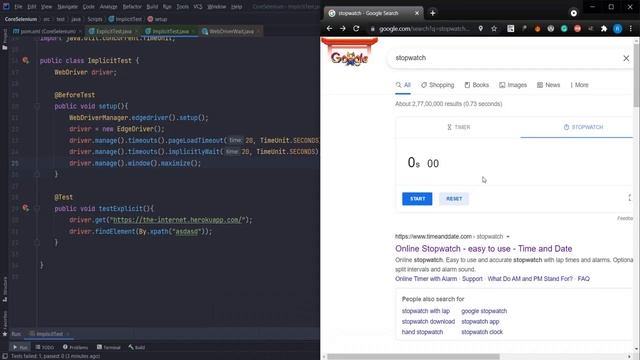640x360 pixels.
Task: Select the All search results tab
Action: click(x=403, y=85)
